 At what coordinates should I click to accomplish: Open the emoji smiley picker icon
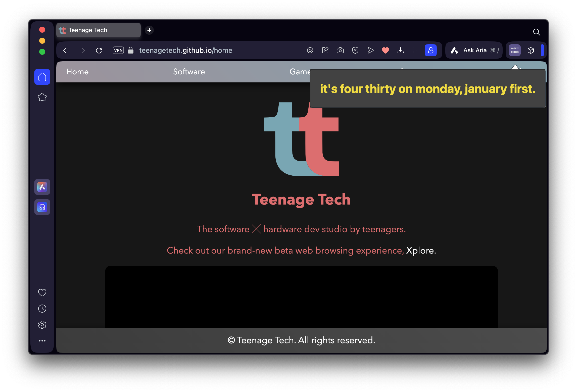[x=310, y=50]
